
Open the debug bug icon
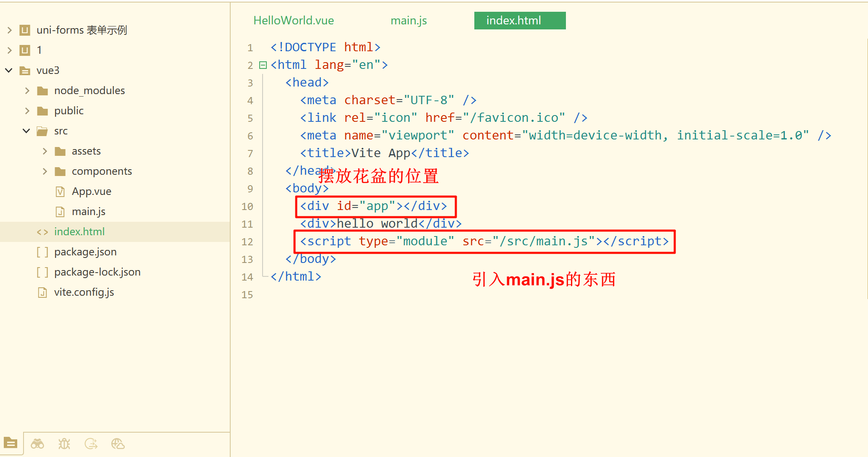click(64, 444)
